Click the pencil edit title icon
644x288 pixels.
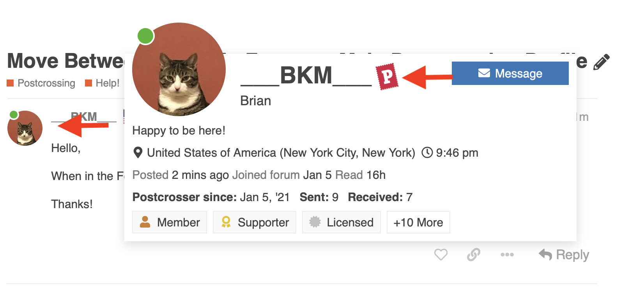click(601, 62)
